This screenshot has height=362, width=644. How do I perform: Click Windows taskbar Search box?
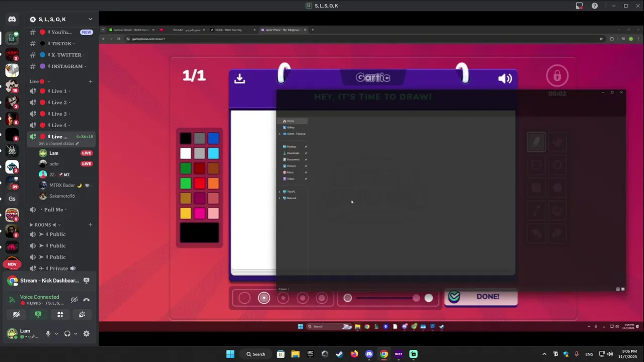pyautogui.click(x=256, y=354)
